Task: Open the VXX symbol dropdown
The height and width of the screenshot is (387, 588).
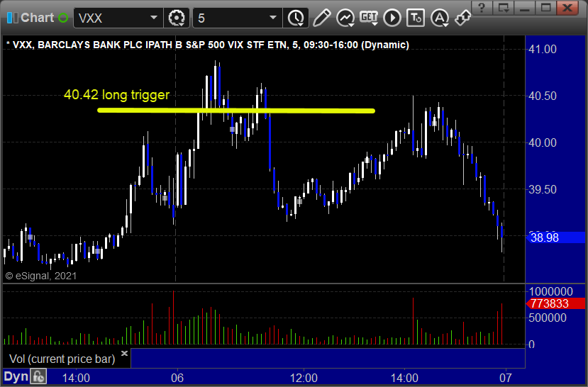Action: click(x=153, y=18)
